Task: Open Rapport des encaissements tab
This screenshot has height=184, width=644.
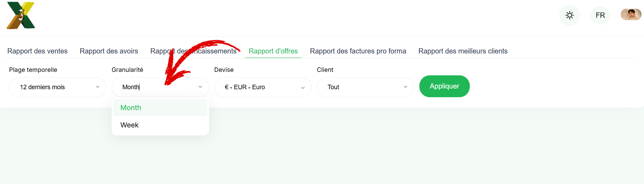Action: (193, 51)
